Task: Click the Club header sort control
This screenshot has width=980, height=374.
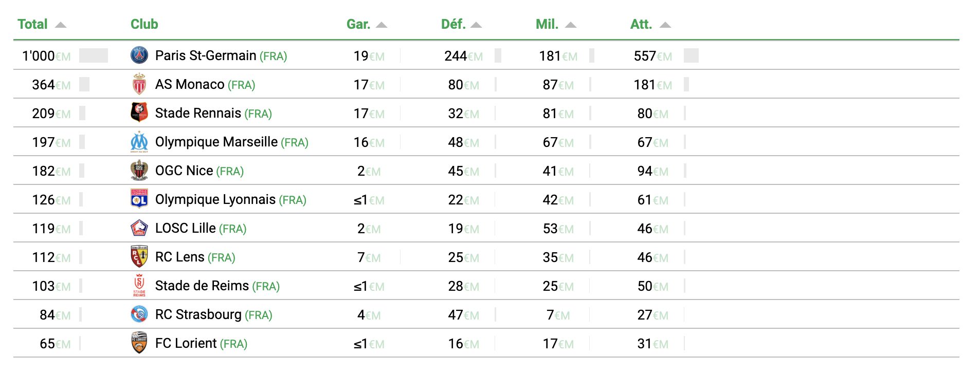Action: tap(143, 23)
